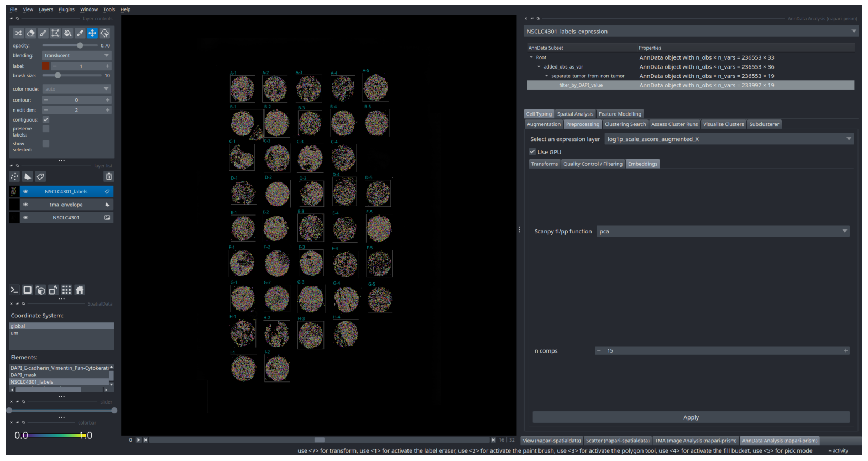Select the filter_by_DAPI_value tree row

[691, 85]
